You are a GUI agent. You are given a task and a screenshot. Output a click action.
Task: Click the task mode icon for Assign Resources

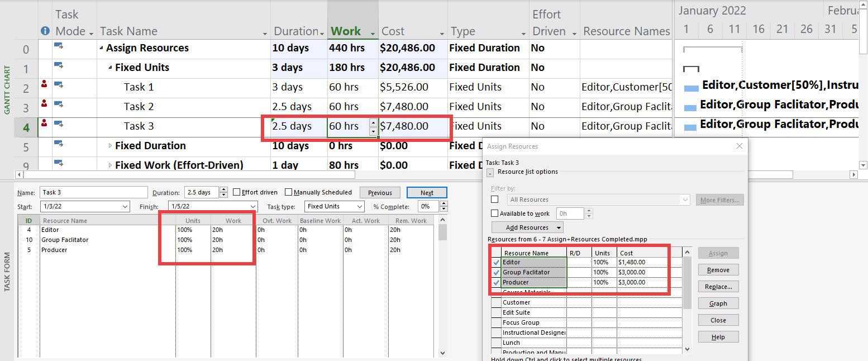(x=58, y=46)
